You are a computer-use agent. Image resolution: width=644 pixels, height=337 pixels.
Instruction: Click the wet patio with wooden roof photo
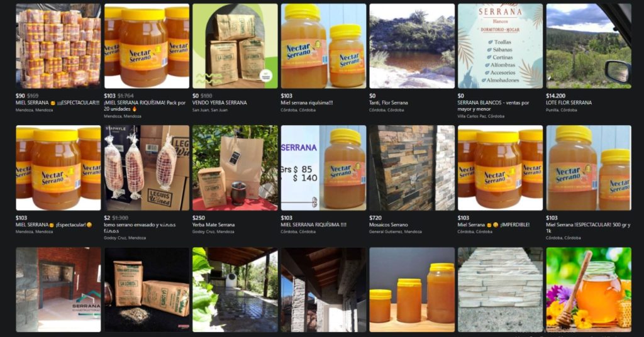tap(235, 289)
